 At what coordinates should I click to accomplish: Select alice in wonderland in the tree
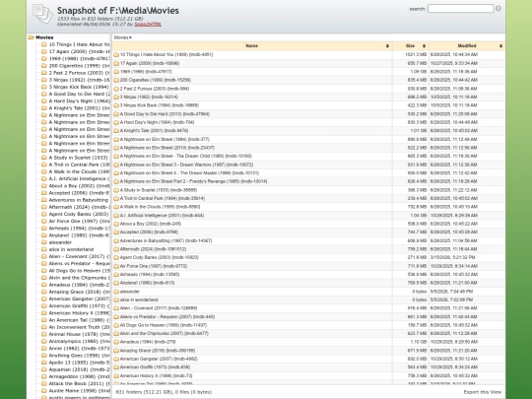(71, 249)
